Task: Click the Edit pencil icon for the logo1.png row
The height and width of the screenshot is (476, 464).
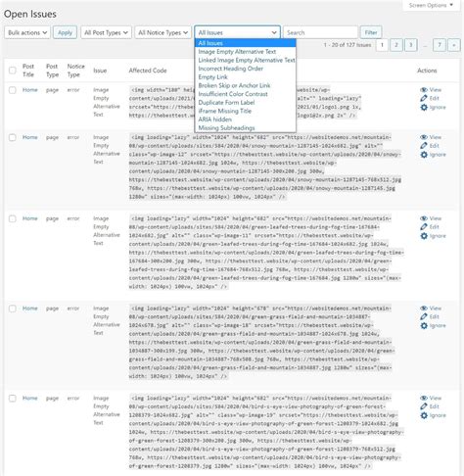Action: click(424, 98)
